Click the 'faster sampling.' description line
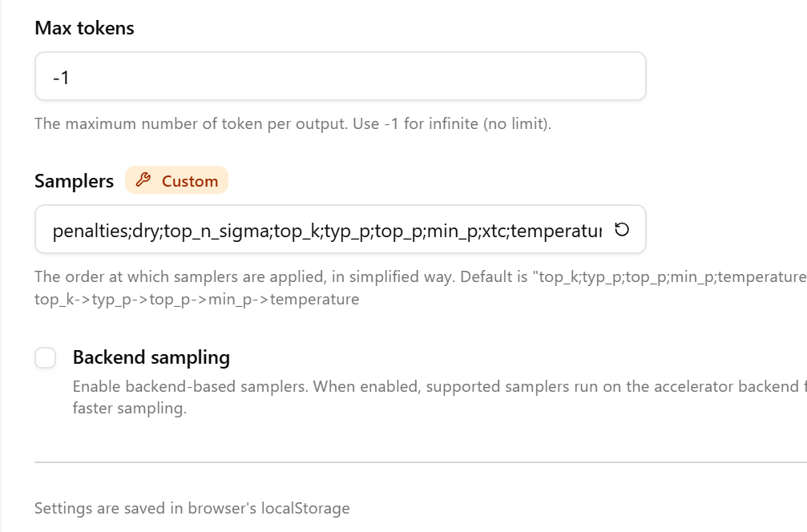Image resolution: width=807 pixels, height=532 pixels. 130,409
